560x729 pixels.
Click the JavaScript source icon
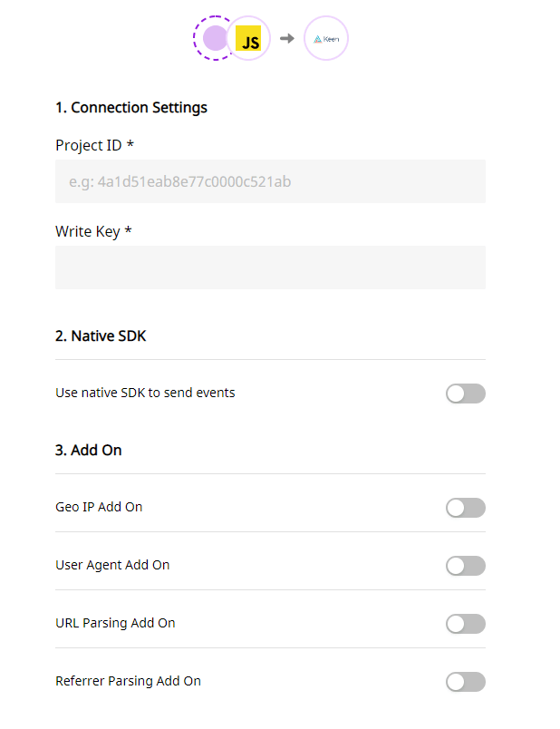tap(248, 38)
